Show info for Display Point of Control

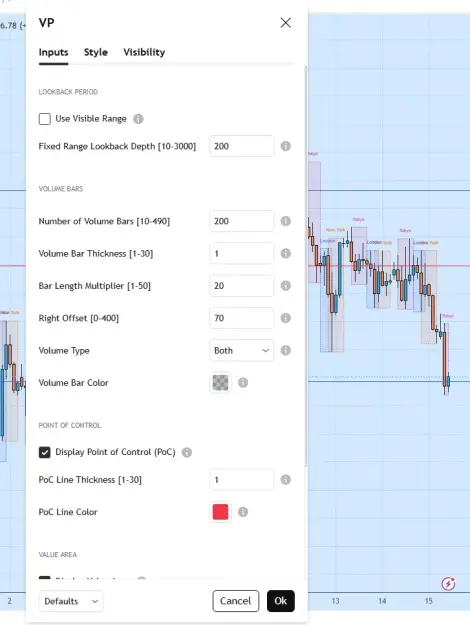click(187, 452)
